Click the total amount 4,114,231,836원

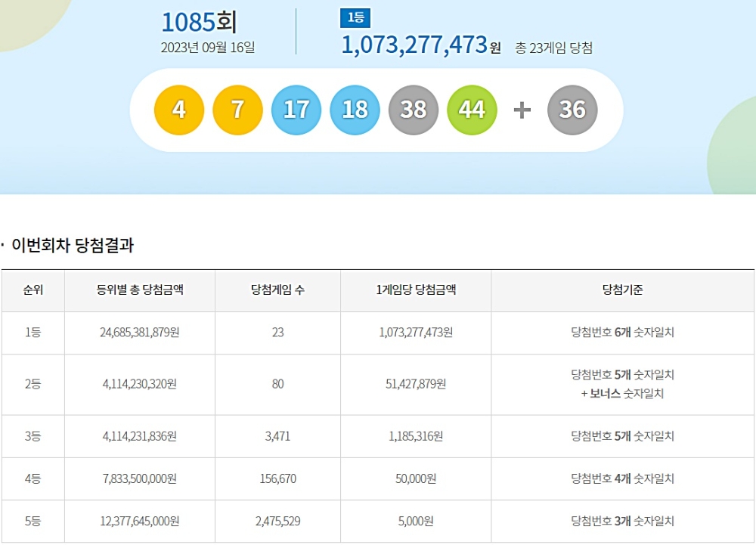point(140,436)
